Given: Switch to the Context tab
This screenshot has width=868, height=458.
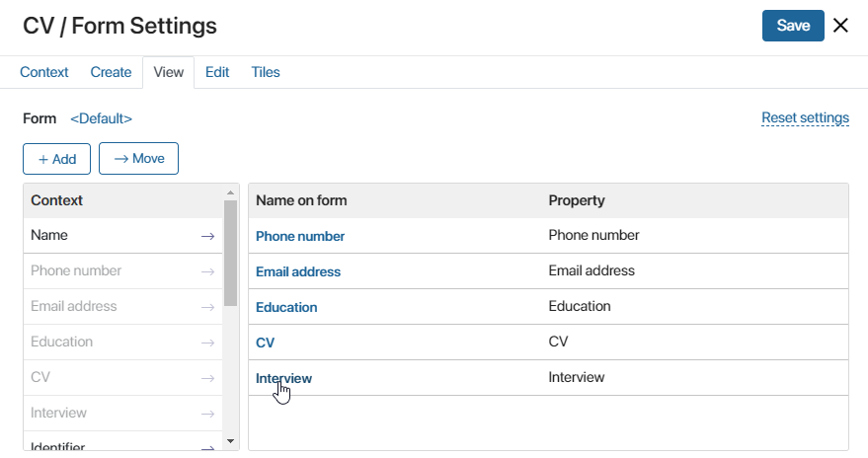Looking at the screenshot, I should (43, 72).
